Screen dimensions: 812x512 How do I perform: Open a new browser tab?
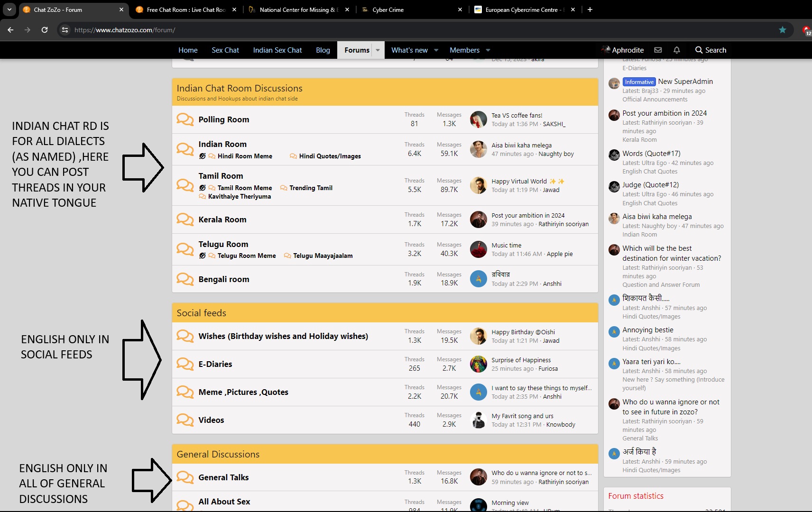590,9
